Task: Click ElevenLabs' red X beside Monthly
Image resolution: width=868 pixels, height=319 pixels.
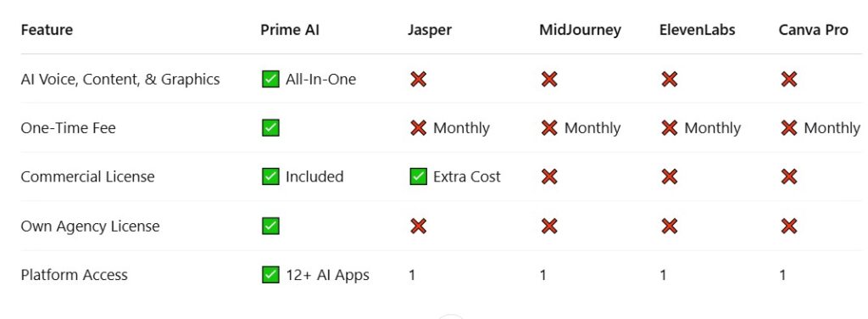Action: click(x=670, y=128)
